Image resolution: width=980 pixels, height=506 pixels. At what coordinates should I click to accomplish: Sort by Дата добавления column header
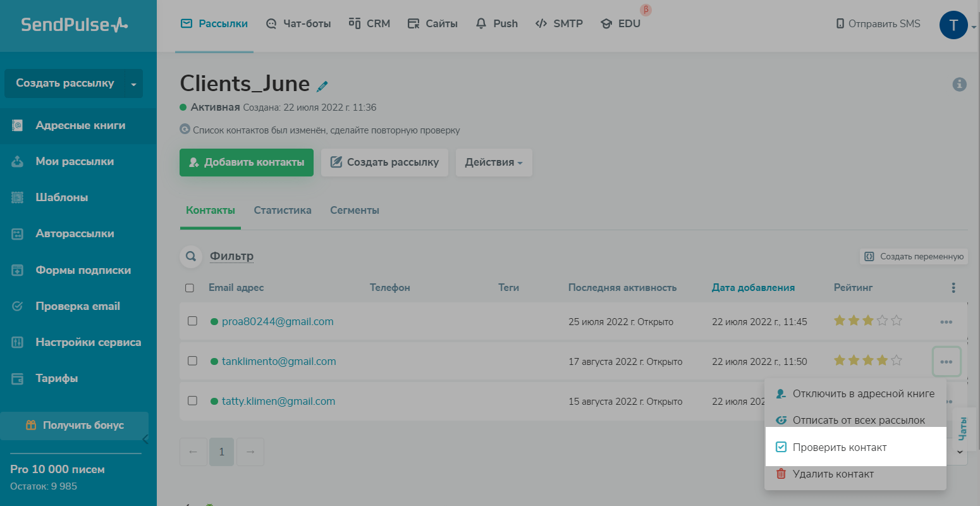pyautogui.click(x=753, y=288)
